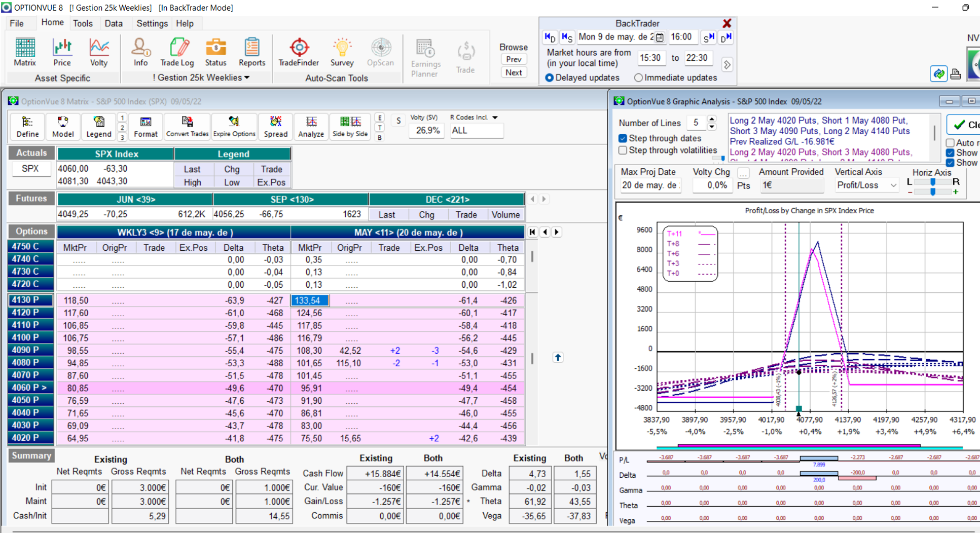The width and height of the screenshot is (980, 533).
Task: Jump to first options expiration column
Action: click(532, 232)
